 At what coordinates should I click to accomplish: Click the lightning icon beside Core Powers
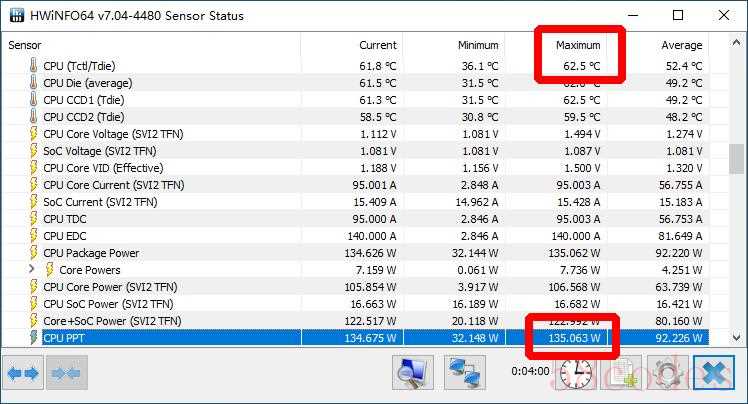tap(50, 270)
